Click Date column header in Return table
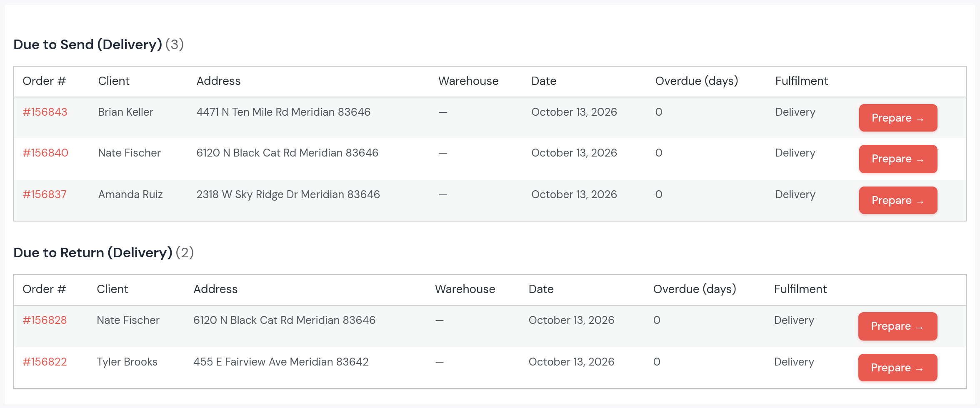Image resolution: width=980 pixels, height=408 pixels. 541,289
